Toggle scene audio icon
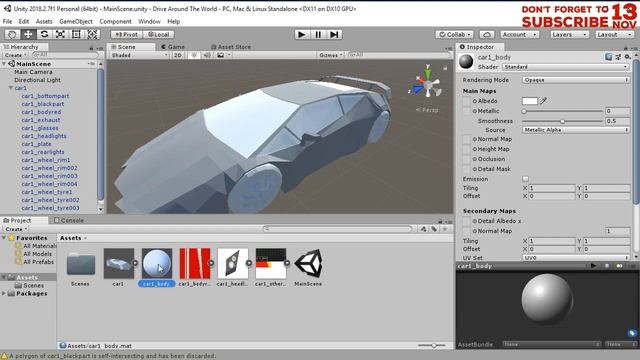The height and width of the screenshot is (360, 640). point(207,55)
